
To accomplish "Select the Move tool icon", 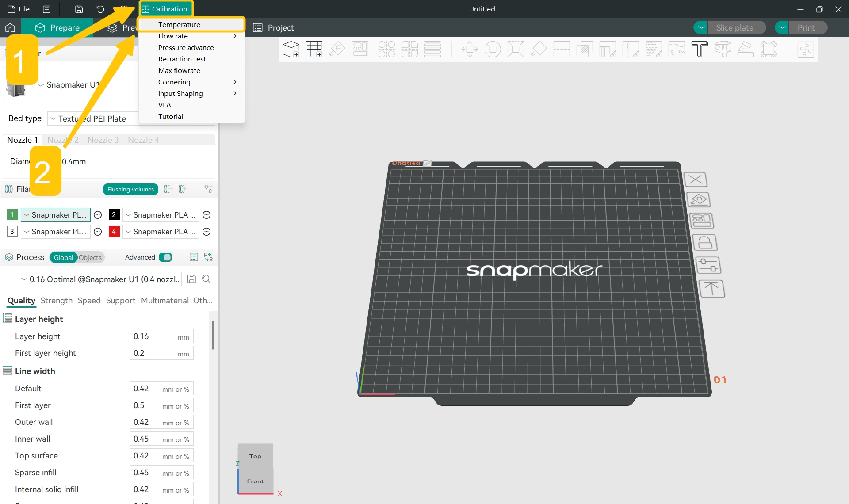I will tap(470, 50).
